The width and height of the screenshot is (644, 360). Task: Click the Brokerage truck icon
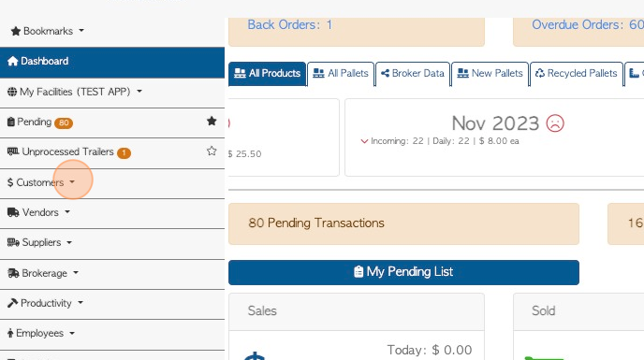point(13,273)
